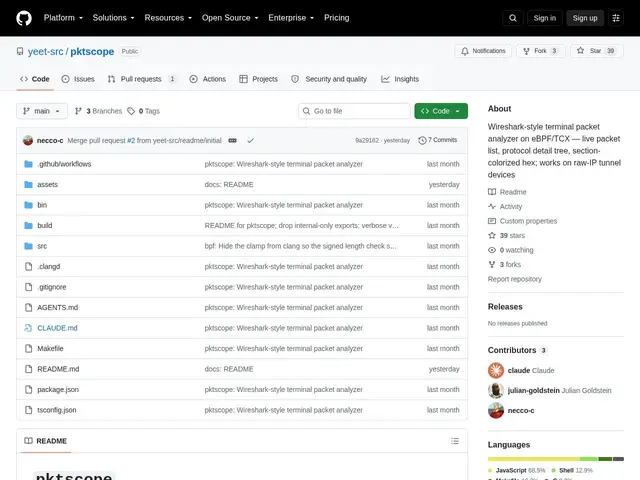Screen dimensions: 640x480
Task: Switch to the Issues tab
Action: coord(78,79)
